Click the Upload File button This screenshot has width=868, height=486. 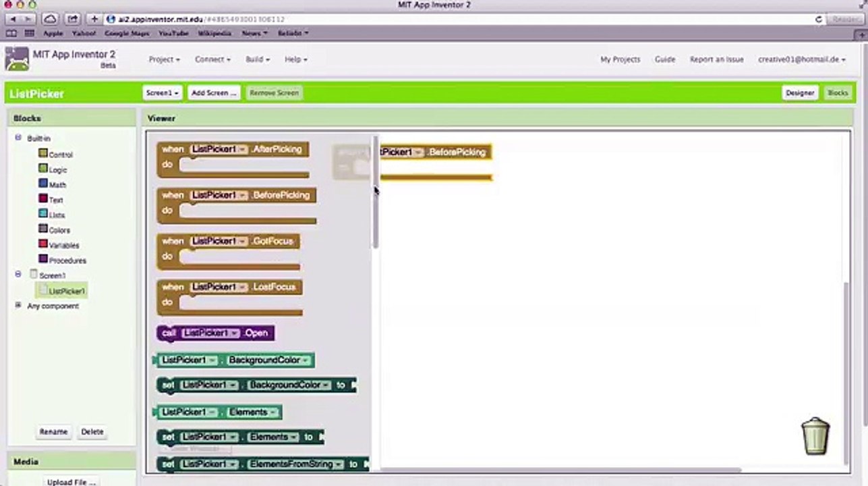tap(71, 481)
